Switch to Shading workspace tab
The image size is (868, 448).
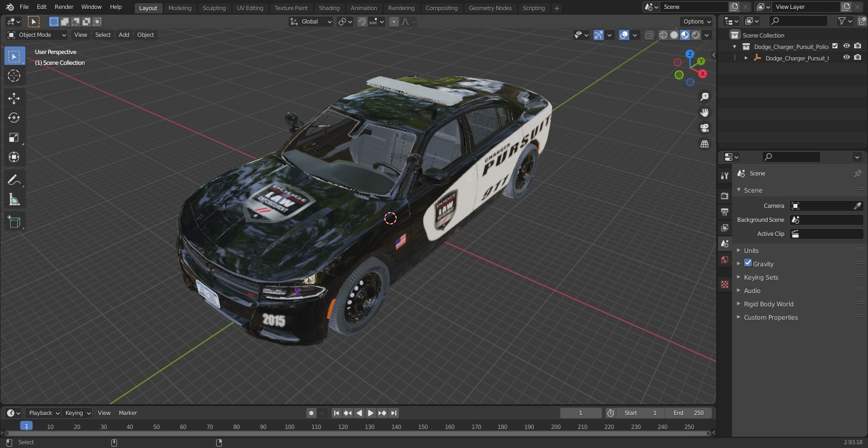point(329,8)
